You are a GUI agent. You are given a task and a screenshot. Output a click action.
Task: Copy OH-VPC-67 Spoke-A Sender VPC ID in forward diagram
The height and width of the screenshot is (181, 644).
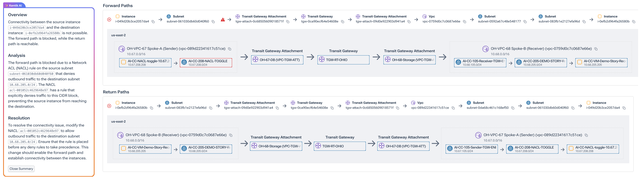tap(229, 49)
